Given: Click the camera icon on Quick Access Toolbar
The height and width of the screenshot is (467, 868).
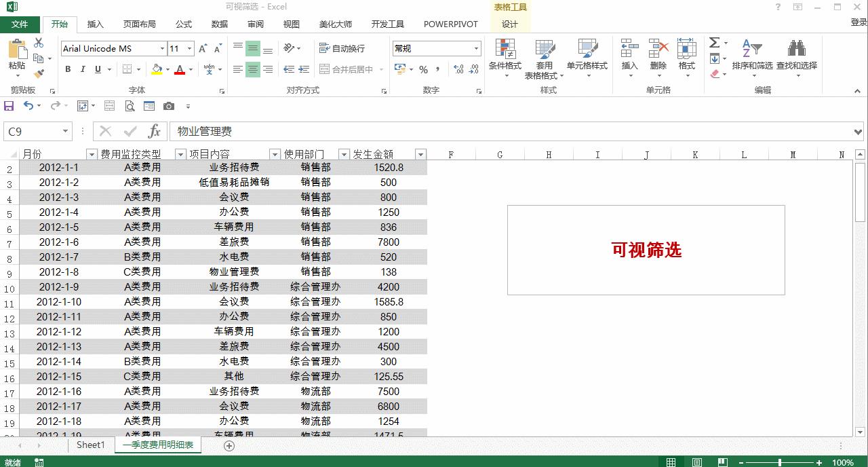Looking at the screenshot, I should point(169,106).
